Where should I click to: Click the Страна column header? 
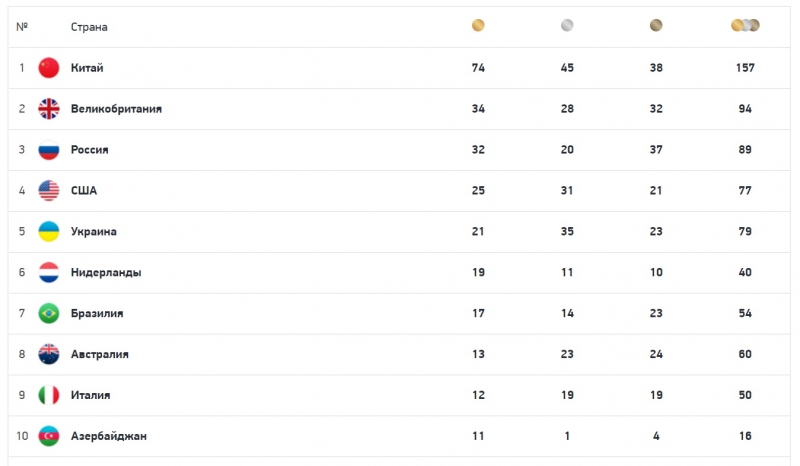click(89, 27)
